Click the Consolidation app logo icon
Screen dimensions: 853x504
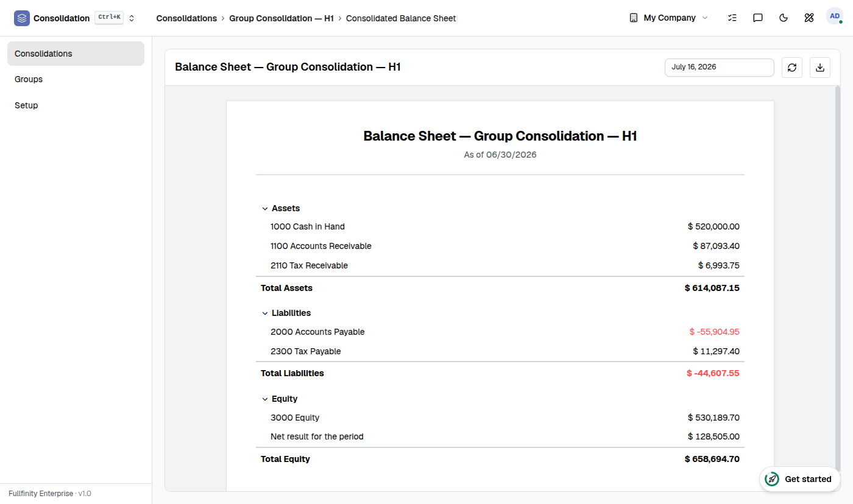click(x=22, y=18)
